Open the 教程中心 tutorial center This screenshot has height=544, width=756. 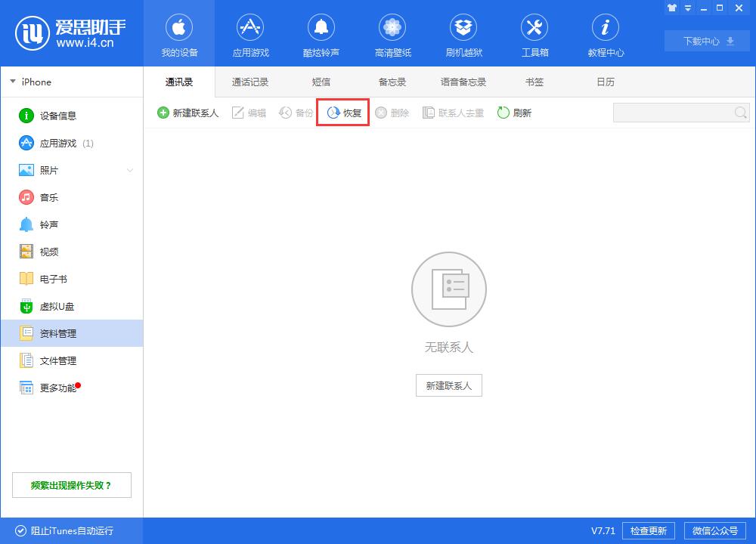pos(606,34)
